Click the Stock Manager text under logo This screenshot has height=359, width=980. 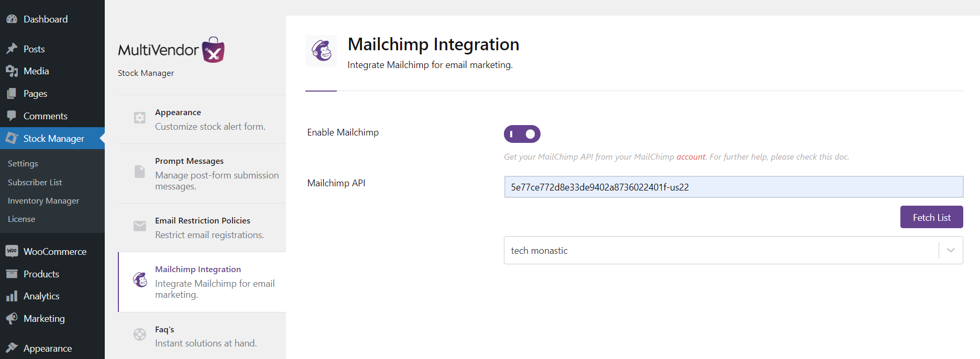[x=146, y=73]
